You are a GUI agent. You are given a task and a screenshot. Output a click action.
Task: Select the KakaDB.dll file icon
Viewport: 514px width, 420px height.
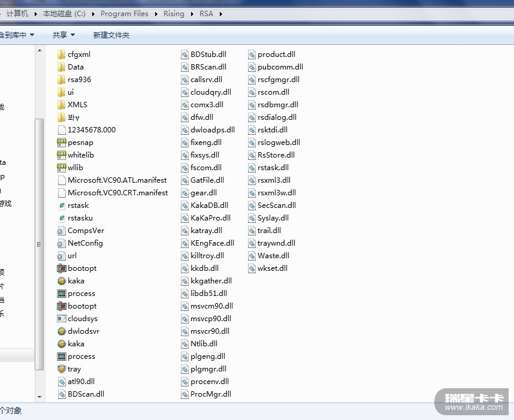(x=185, y=206)
